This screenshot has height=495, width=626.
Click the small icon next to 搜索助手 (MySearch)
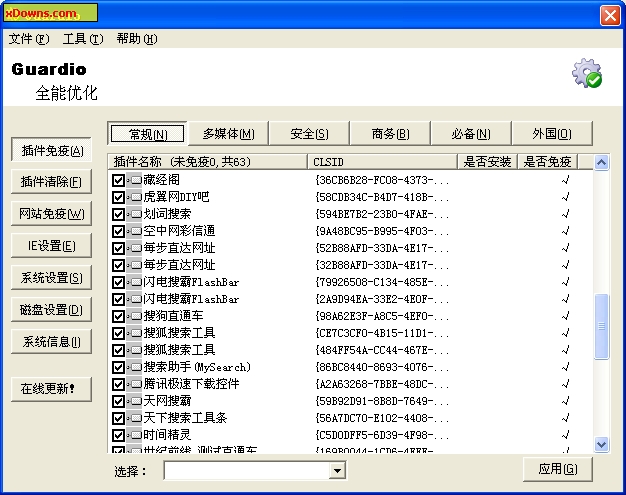[x=136, y=367]
